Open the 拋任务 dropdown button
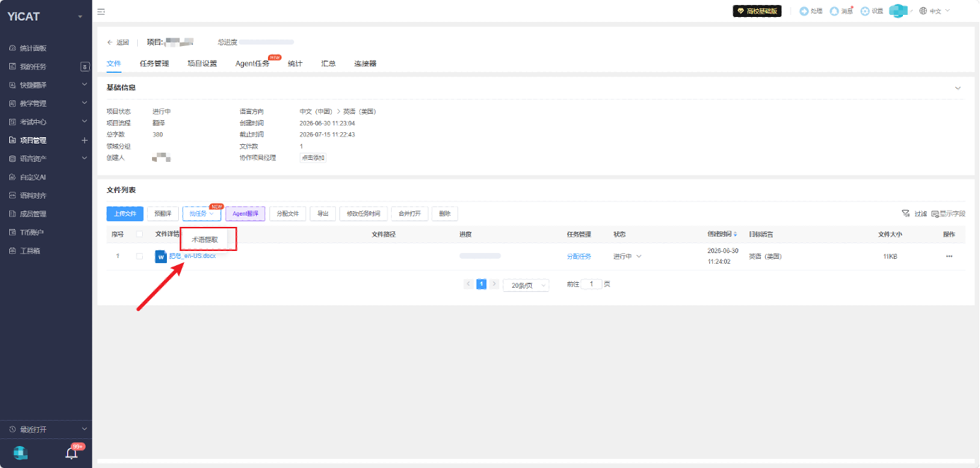The width and height of the screenshot is (980, 468). (202, 213)
